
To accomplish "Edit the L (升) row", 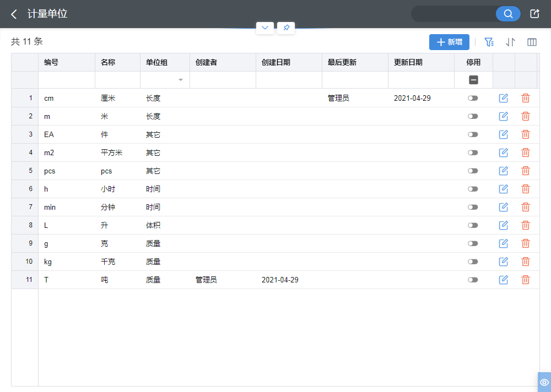I will coord(504,225).
